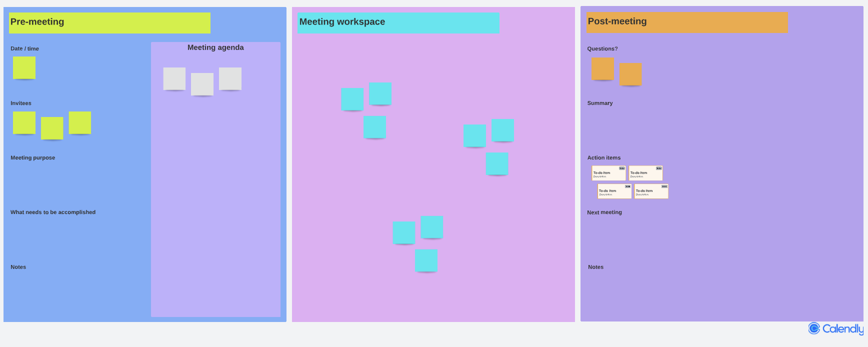Click the Calendly logo
868x347 pixels.
(x=835, y=328)
